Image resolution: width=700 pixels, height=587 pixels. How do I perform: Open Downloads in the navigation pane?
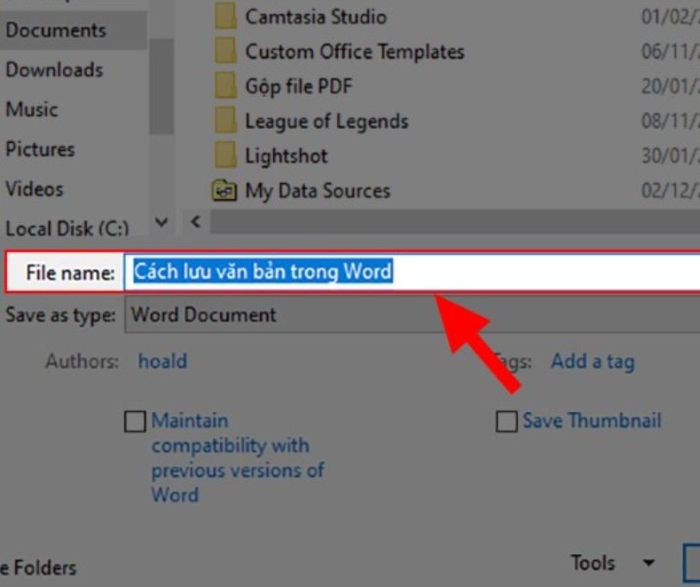[x=54, y=70]
